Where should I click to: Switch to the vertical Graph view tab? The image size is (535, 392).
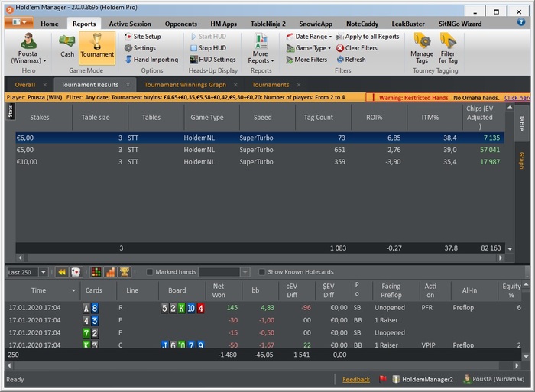pos(522,160)
